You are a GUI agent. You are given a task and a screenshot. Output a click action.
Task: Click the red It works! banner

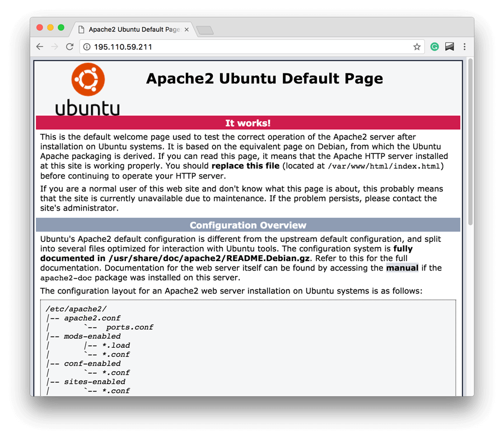click(x=248, y=123)
